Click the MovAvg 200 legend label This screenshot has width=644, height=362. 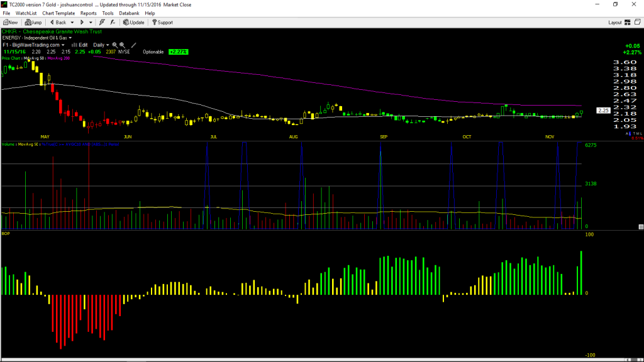point(58,58)
